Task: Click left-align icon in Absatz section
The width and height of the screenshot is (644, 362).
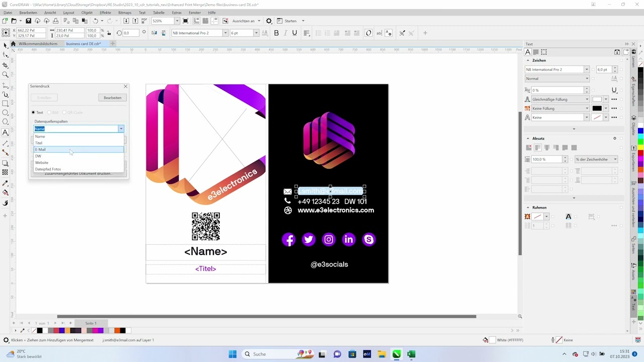Action: pyautogui.click(x=538, y=148)
